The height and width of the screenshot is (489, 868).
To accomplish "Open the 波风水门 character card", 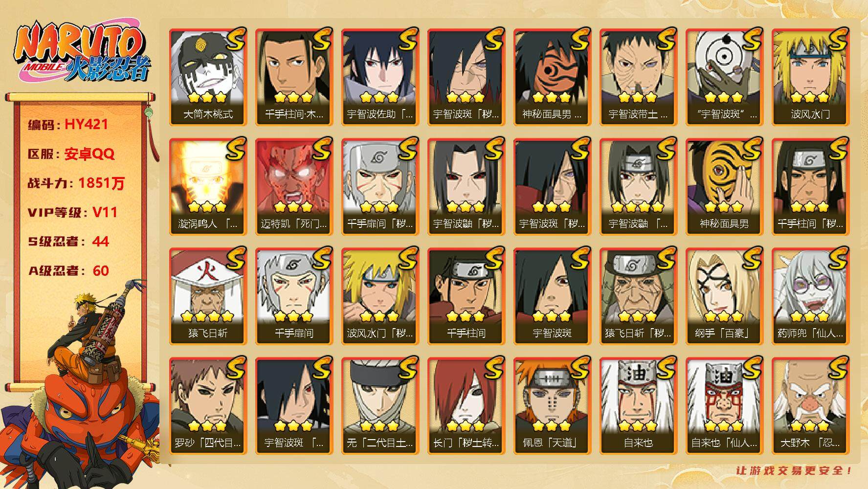I will coord(810,77).
